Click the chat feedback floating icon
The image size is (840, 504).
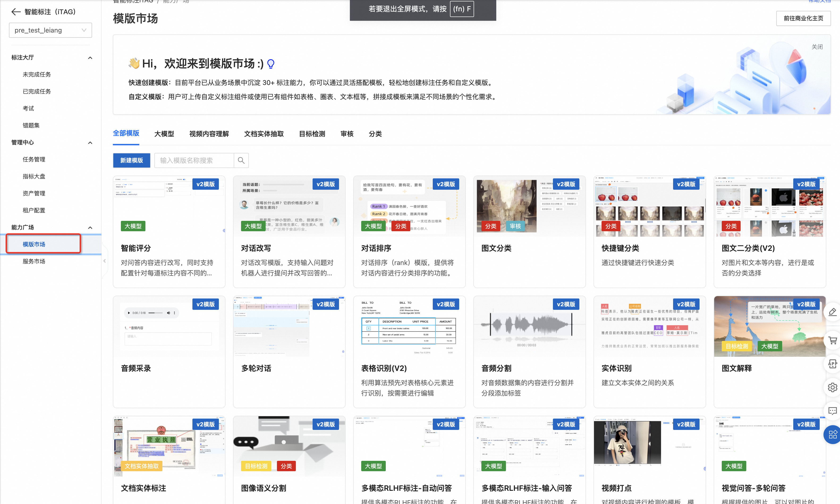832,411
